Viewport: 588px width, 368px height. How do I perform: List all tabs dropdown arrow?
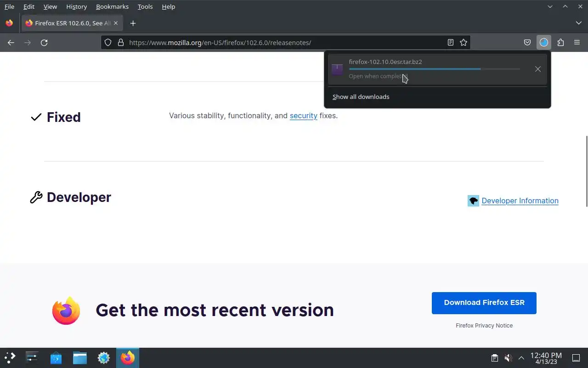point(578,23)
